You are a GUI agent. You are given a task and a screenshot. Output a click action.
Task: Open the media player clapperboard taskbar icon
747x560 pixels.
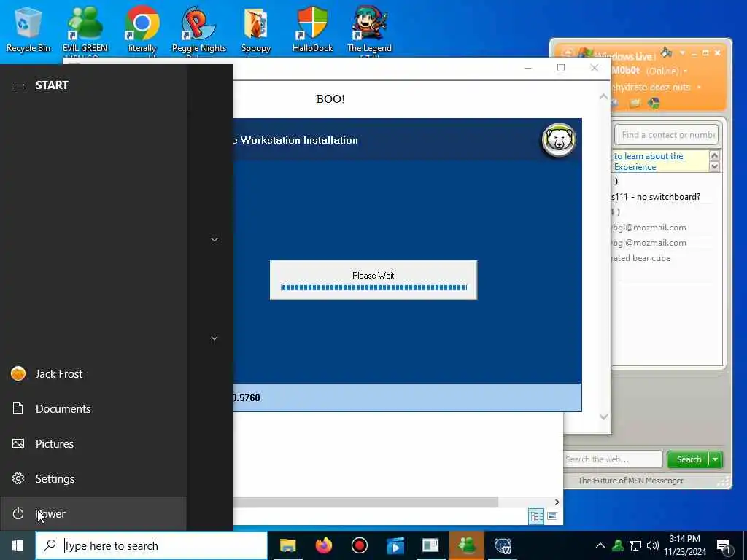[x=395, y=545]
